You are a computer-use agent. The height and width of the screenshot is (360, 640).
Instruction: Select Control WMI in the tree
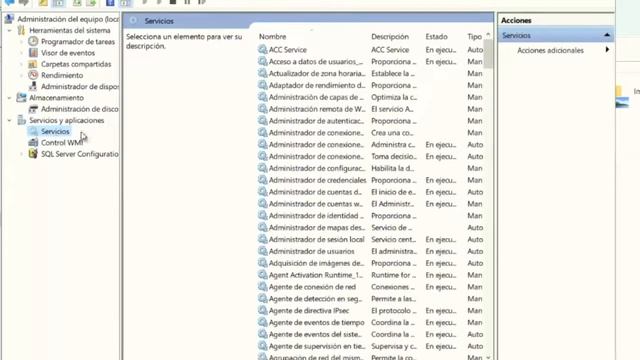[62, 142]
